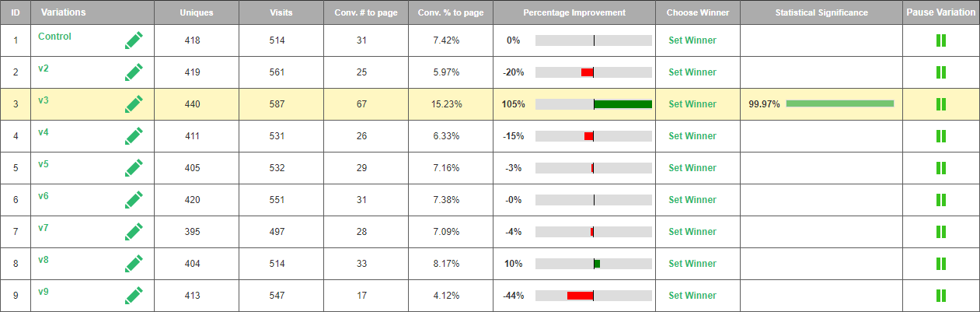
Task: Click the edit pencil in v9 row
Action: coord(134,296)
